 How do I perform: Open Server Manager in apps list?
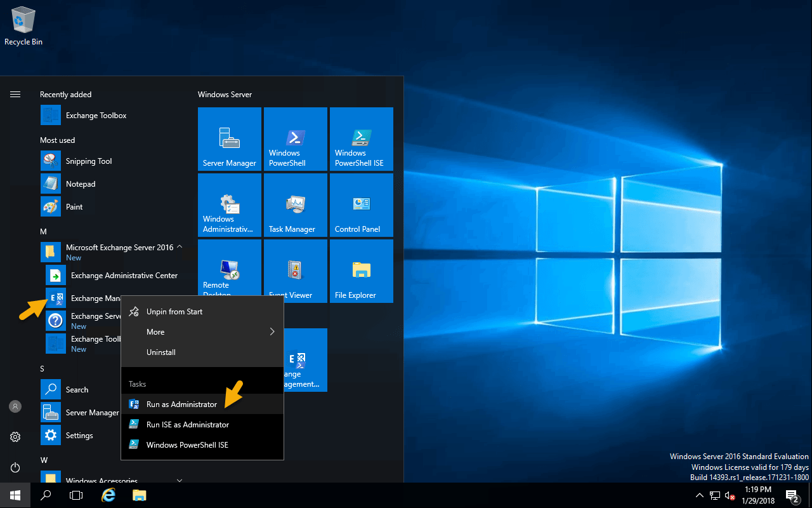point(81,413)
